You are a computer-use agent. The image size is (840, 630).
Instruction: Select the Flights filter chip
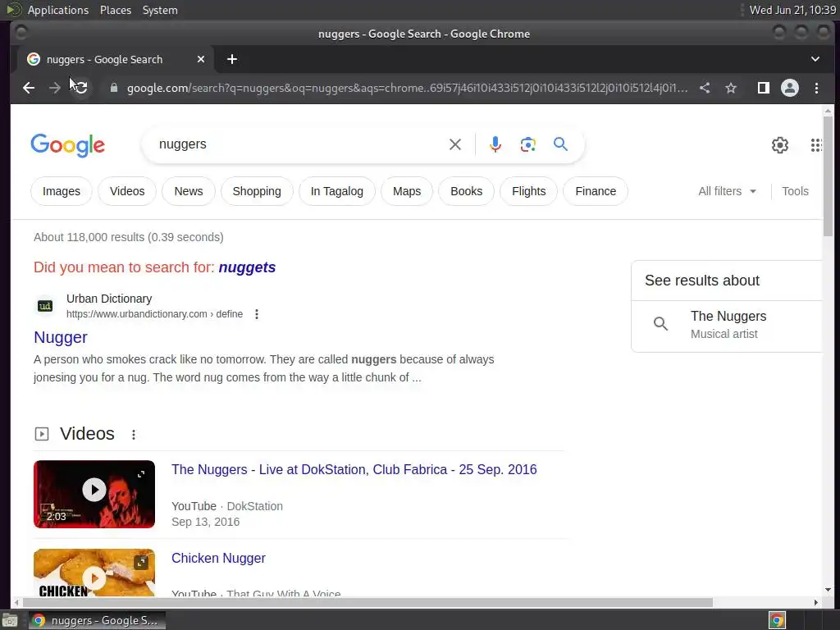[x=529, y=191]
